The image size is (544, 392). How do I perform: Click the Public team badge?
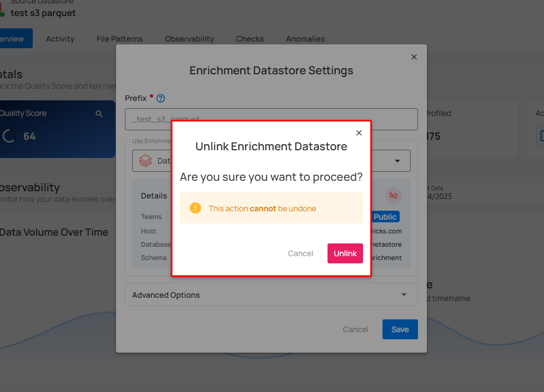click(385, 217)
